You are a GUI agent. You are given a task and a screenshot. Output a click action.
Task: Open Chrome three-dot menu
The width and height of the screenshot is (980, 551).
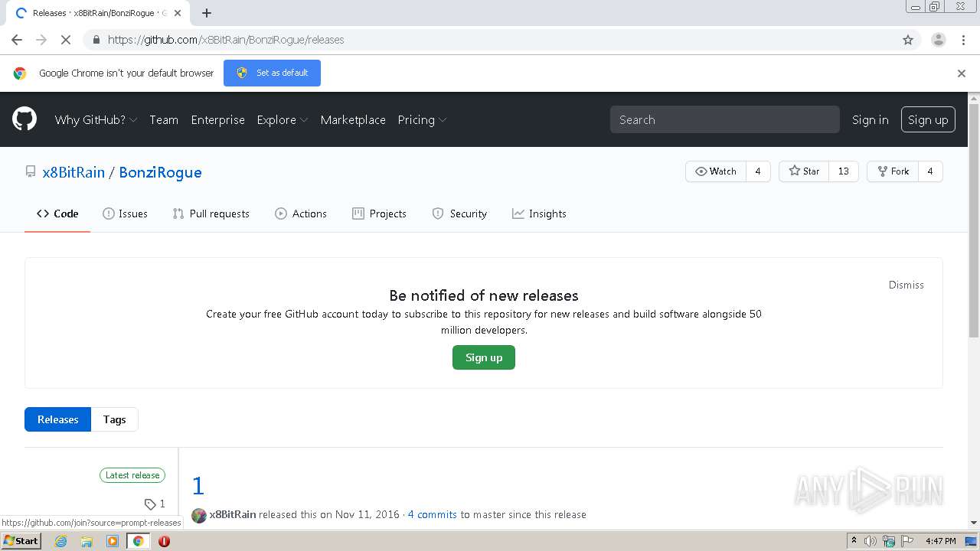pos(963,40)
